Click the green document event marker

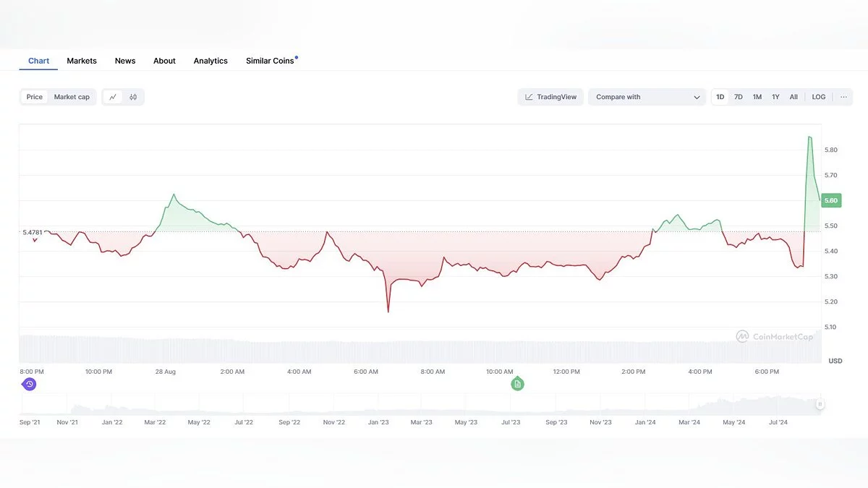pos(517,384)
